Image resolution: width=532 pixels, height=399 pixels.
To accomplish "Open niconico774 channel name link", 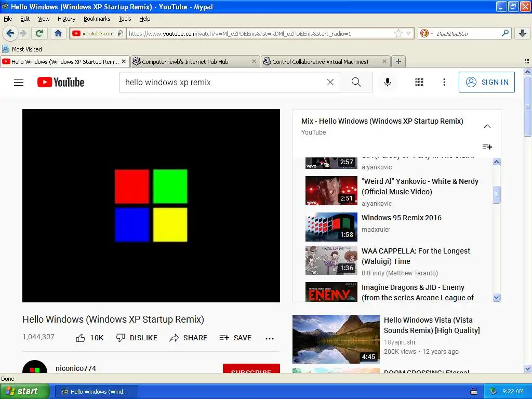I will click(x=76, y=368).
